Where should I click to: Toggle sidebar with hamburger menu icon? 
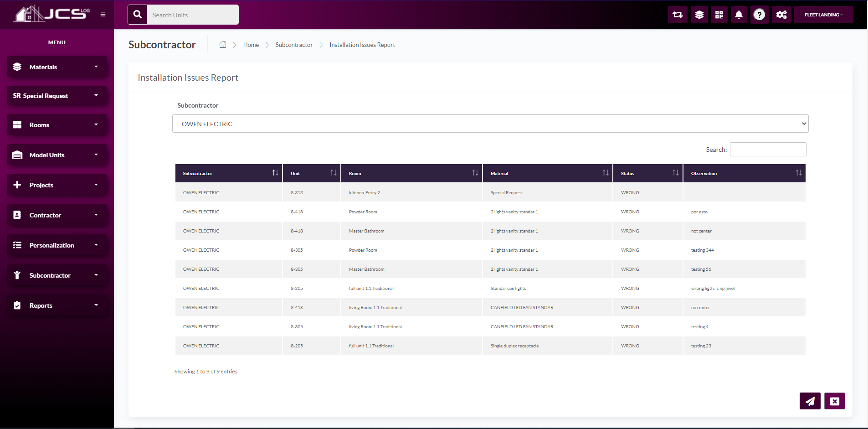coord(103,15)
